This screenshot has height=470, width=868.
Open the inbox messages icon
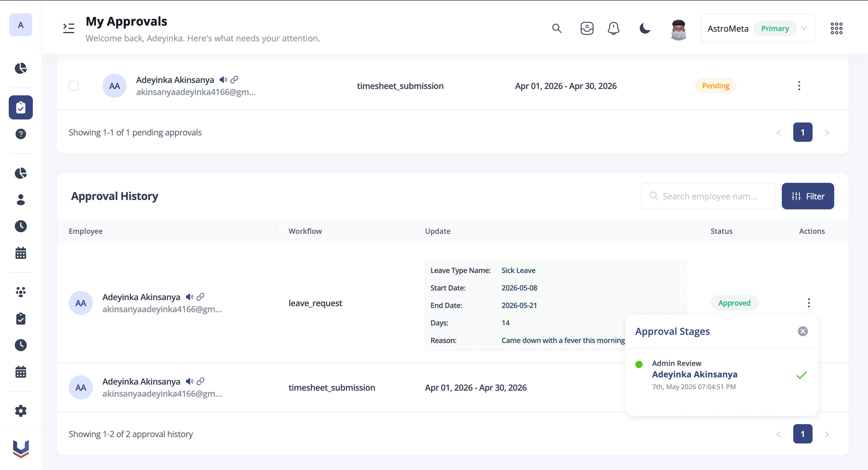point(587,28)
